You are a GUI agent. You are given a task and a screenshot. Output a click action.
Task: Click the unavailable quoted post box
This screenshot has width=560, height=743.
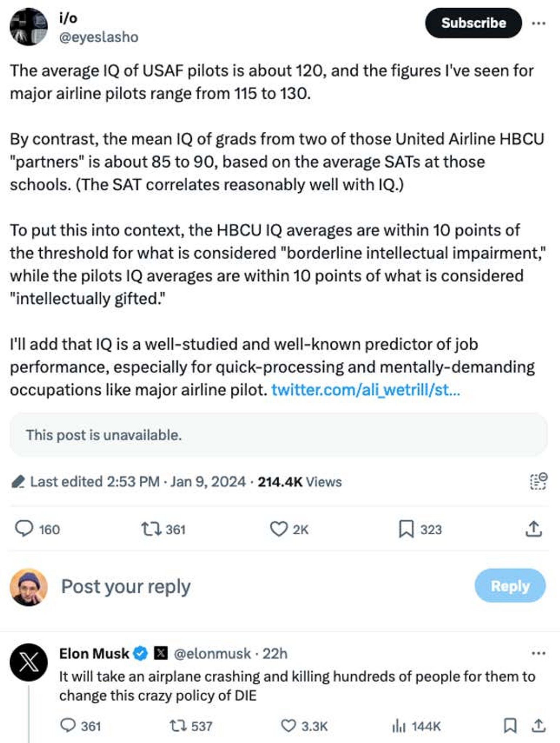click(x=279, y=435)
